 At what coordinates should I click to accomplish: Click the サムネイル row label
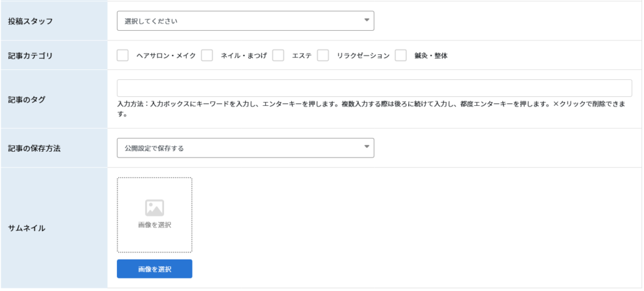[26, 228]
